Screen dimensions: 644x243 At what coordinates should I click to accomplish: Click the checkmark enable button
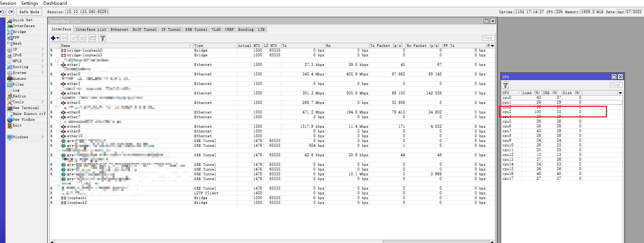click(74, 38)
